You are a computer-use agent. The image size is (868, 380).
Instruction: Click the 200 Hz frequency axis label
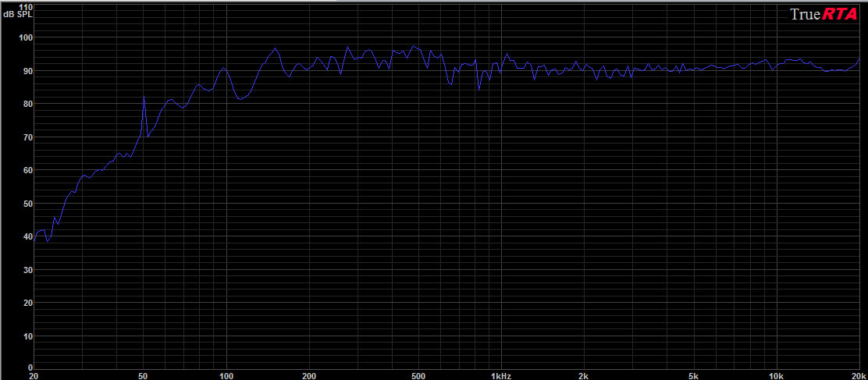[x=309, y=375]
